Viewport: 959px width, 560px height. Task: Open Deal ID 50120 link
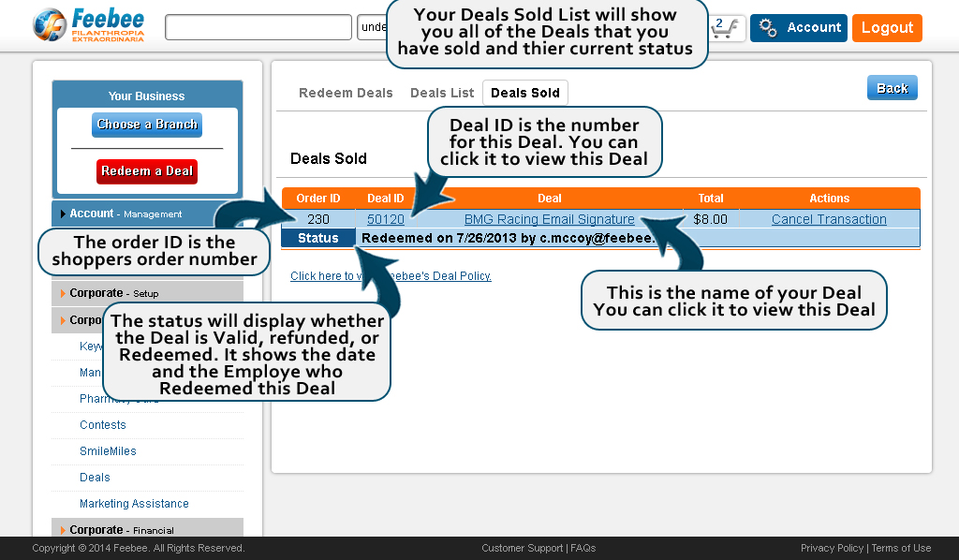pos(385,219)
